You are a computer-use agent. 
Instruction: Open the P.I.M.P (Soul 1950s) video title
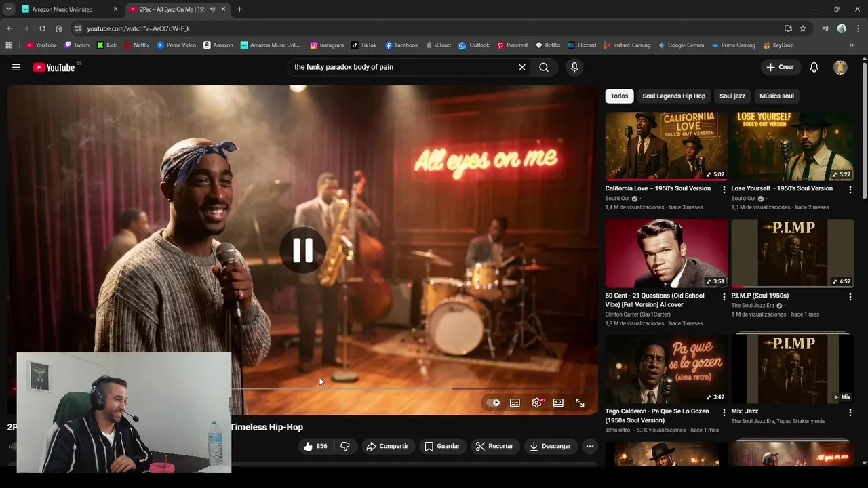click(759, 296)
